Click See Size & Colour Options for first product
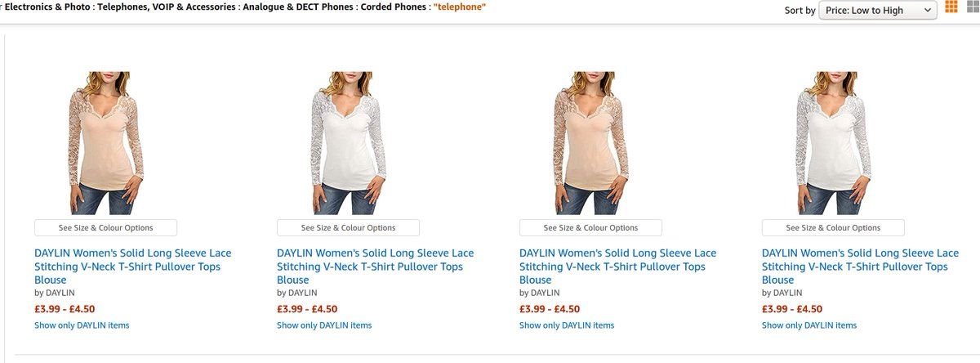The height and width of the screenshot is (363, 980). (105, 228)
